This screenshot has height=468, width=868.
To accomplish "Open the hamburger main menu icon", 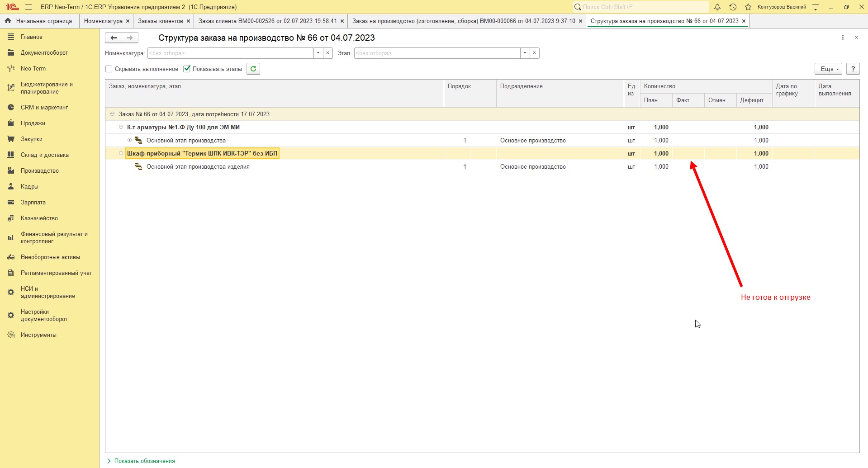I will (x=28, y=7).
